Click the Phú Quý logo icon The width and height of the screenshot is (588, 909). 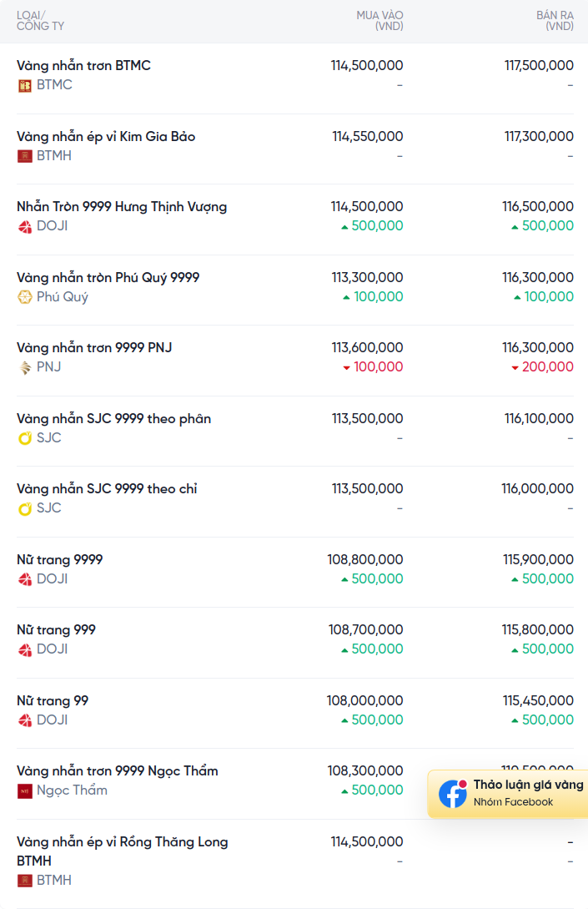[24, 297]
